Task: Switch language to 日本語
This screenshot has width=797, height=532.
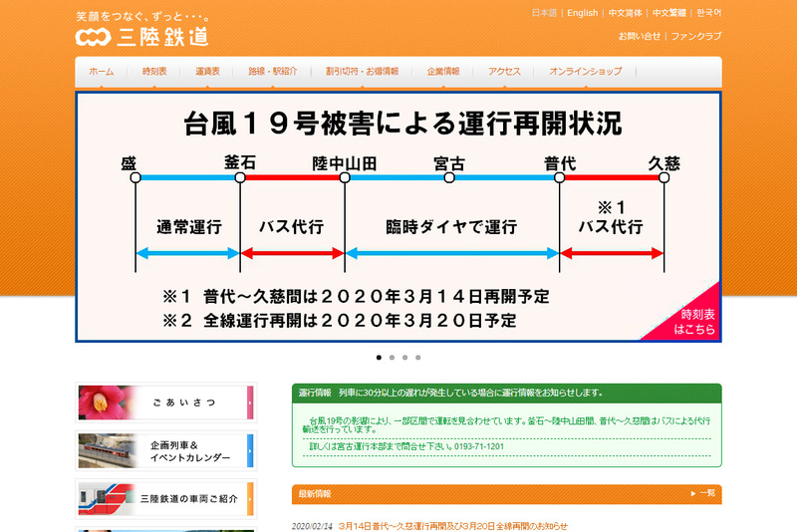Action: point(544,13)
